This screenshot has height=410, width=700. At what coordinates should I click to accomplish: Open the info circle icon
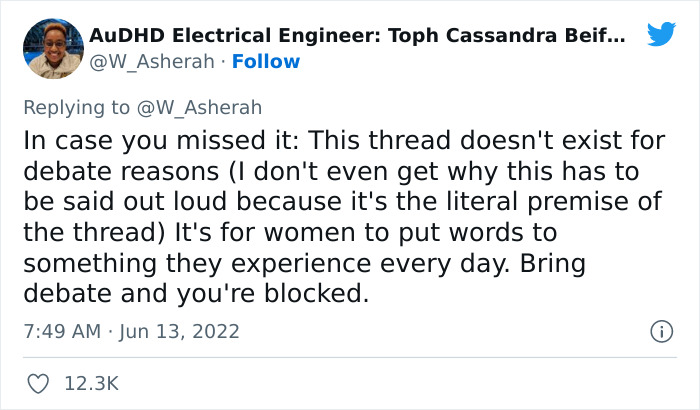[661, 330]
